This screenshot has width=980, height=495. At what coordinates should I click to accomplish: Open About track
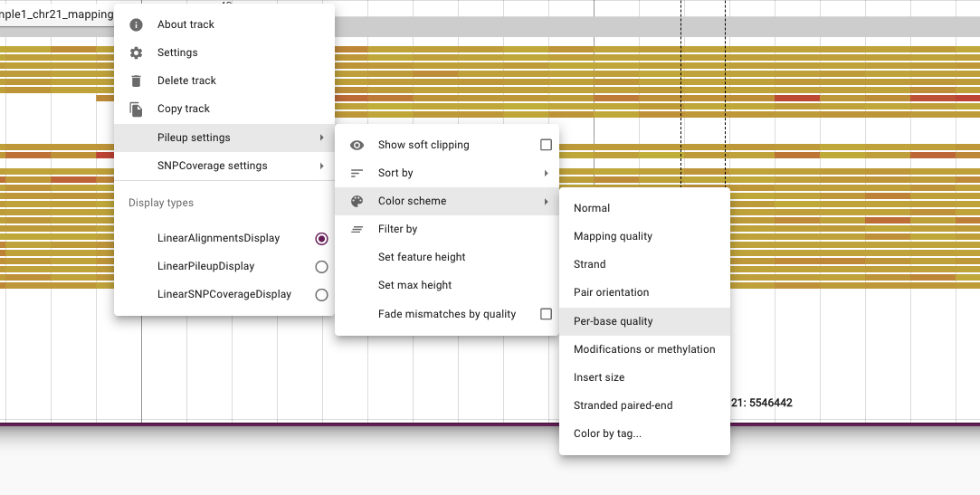224,24
